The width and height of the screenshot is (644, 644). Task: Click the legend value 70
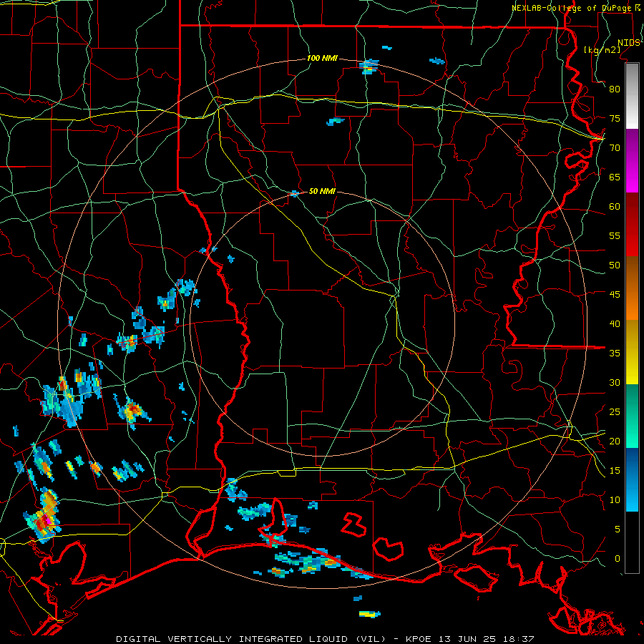pos(615,148)
